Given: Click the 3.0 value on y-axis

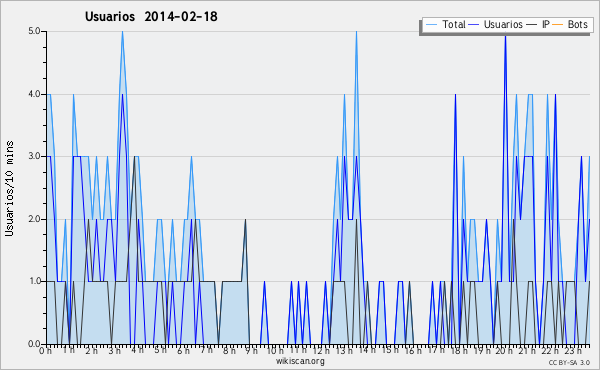Looking at the screenshot, I should coord(34,156).
